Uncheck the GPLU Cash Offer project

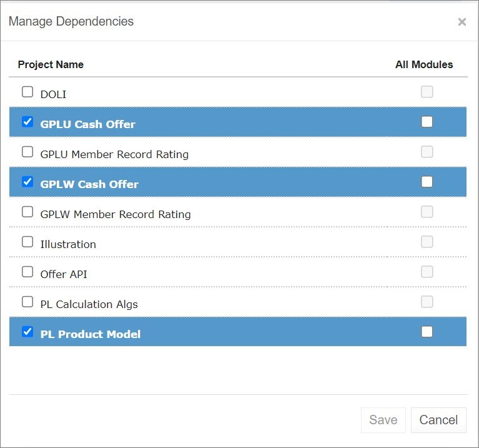[27, 122]
